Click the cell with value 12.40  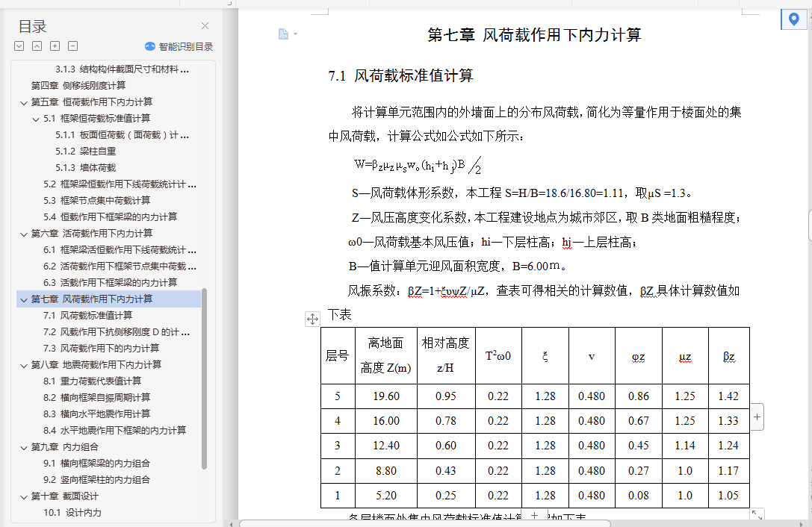385,446
